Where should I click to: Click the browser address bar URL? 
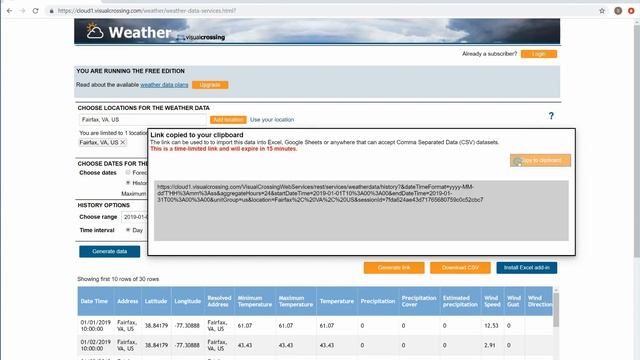147,11
